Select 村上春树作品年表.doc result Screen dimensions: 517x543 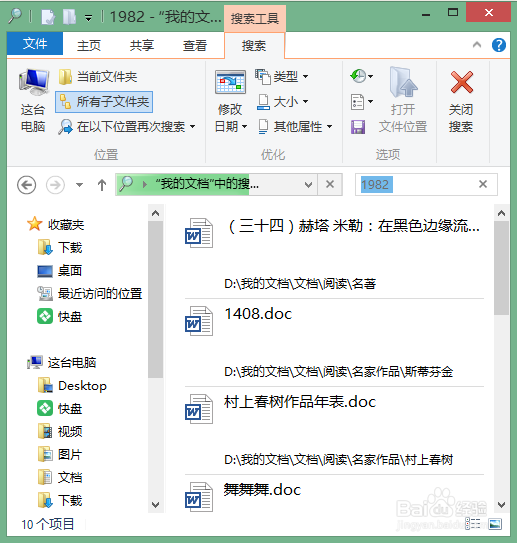(x=334, y=431)
